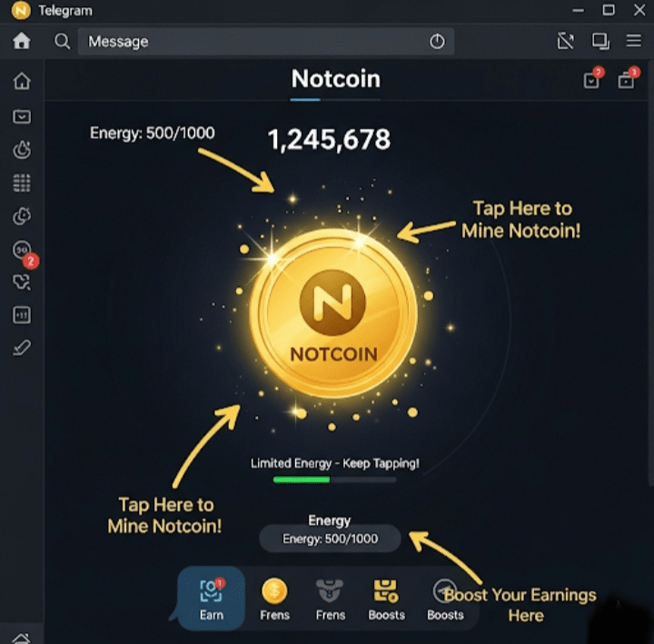Open the Earn tab

point(211,598)
